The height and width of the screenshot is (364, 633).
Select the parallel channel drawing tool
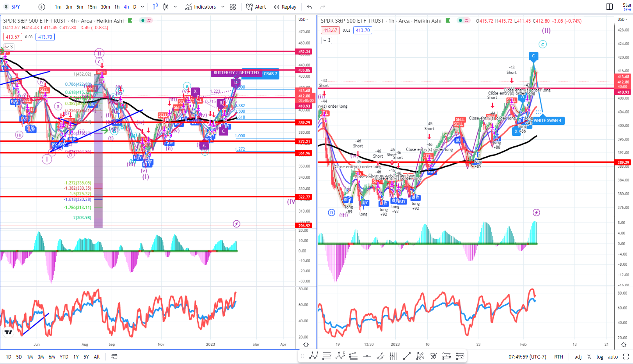click(380, 356)
